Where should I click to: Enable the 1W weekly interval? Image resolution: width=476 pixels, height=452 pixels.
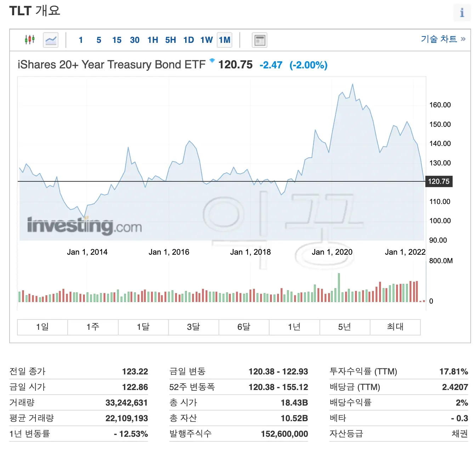[x=206, y=40]
